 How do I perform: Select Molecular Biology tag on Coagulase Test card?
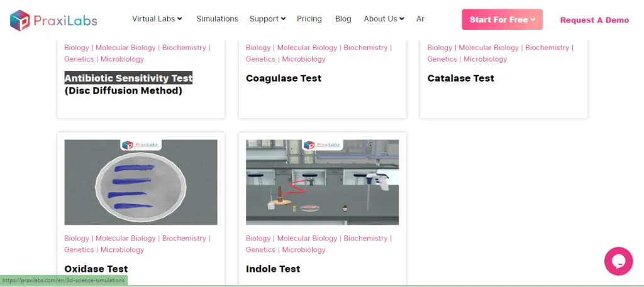point(307,48)
